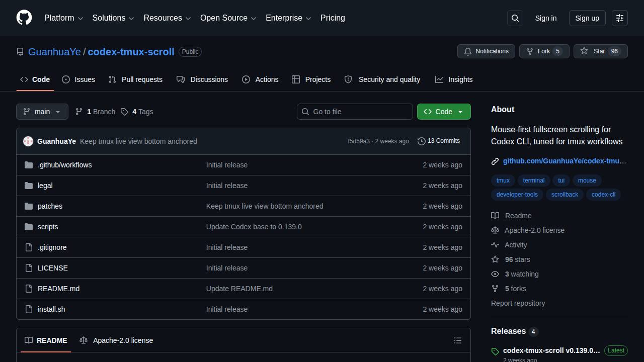Click the legal folder icon
Screen dimensions: 644x362
coord(29,186)
